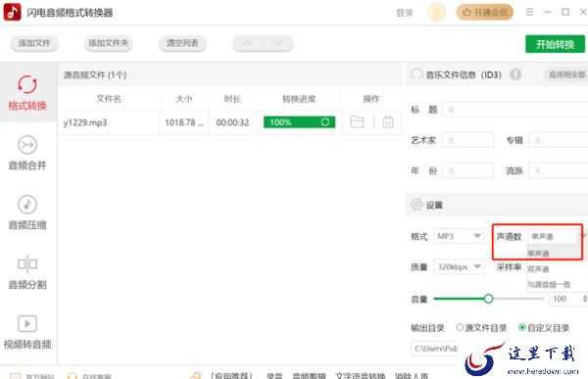Click the volume value 100 stepper field
588x379 pixels.
pyautogui.click(x=567, y=299)
